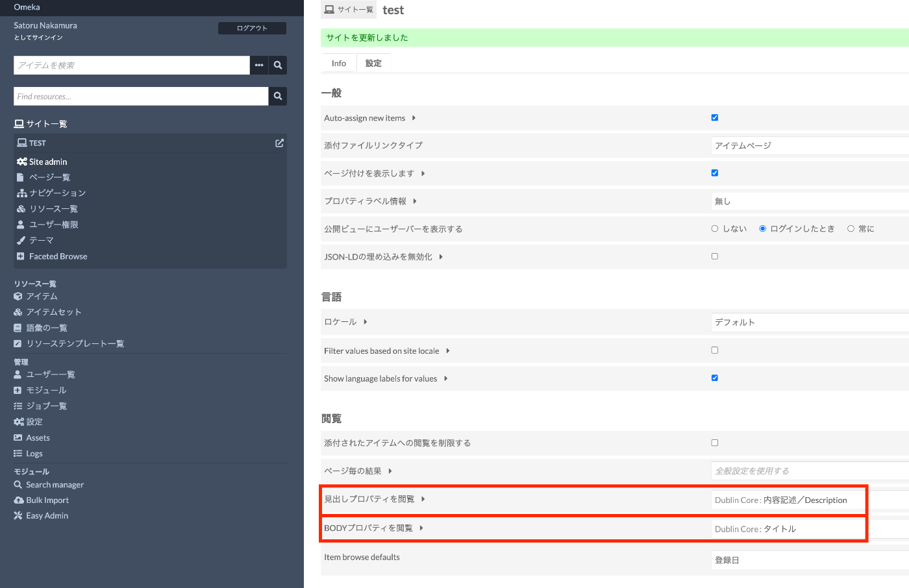This screenshot has height=588, width=909.
Task: Select 常に radio option
Action: [851, 228]
